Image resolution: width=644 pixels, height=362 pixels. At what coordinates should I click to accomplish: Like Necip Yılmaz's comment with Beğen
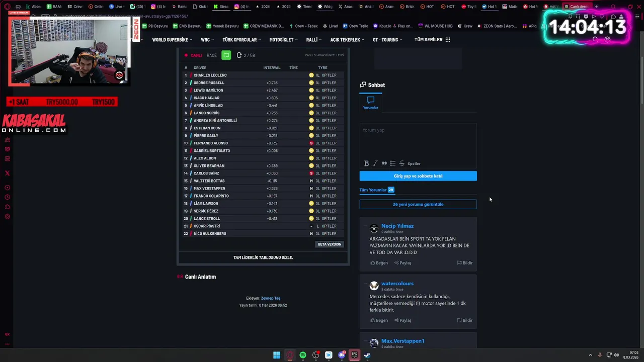379,263
